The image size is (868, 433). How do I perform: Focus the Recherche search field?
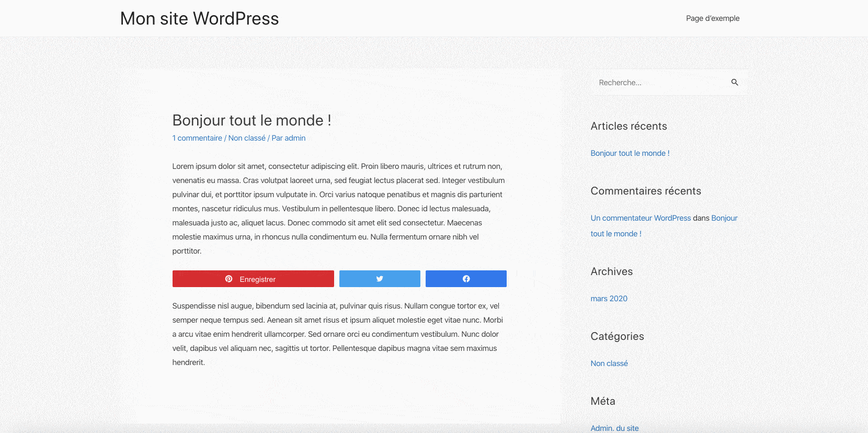pos(659,83)
